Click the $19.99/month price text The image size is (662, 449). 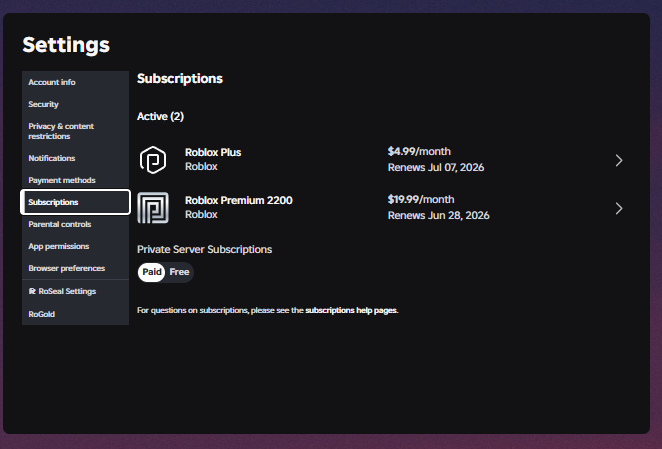pos(421,199)
